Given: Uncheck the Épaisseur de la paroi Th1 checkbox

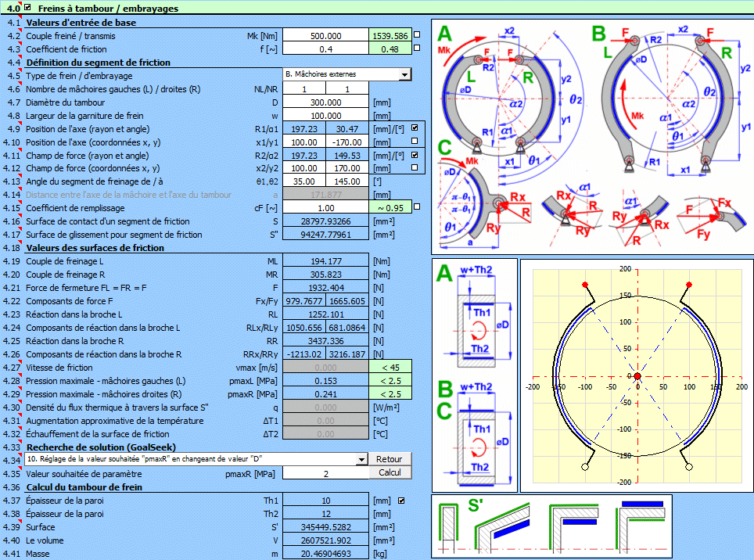Looking at the screenshot, I should (x=401, y=501).
